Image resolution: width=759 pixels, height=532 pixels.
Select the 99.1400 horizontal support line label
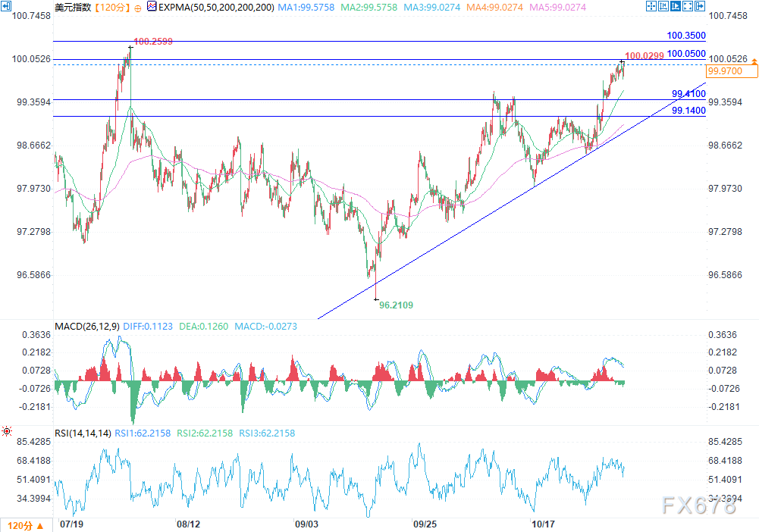(x=688, y=110)
